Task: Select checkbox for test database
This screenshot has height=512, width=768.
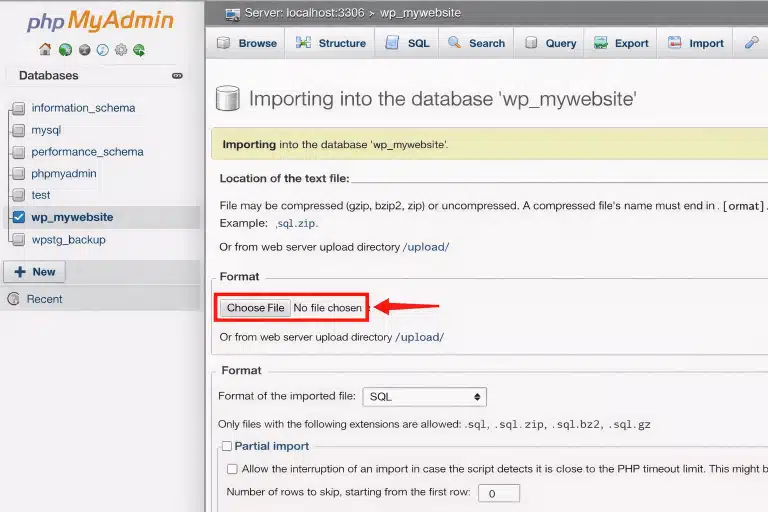Action: (x=19, y=195)
